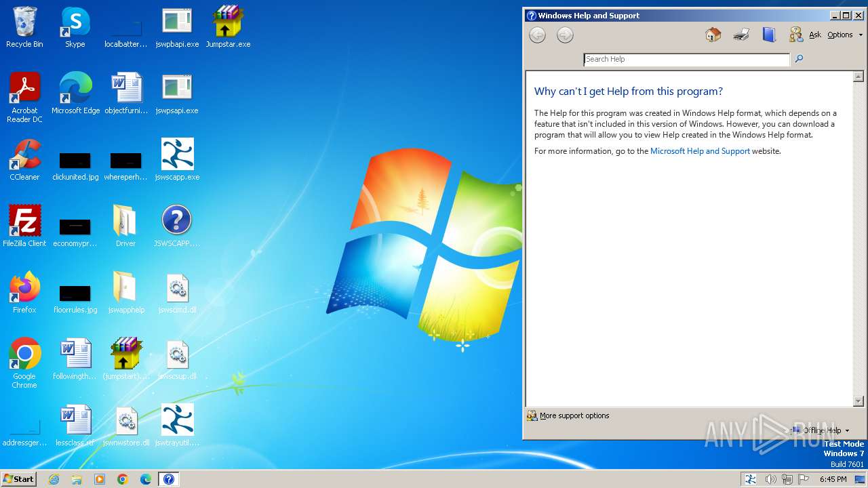Select the jswscsup.dll file

click(177, 359)
